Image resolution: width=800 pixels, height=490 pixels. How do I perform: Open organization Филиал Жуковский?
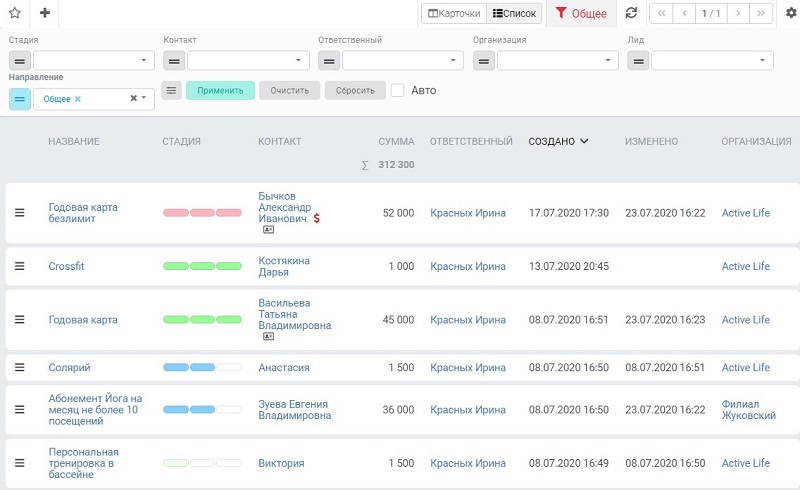click(x=748, y=409)
